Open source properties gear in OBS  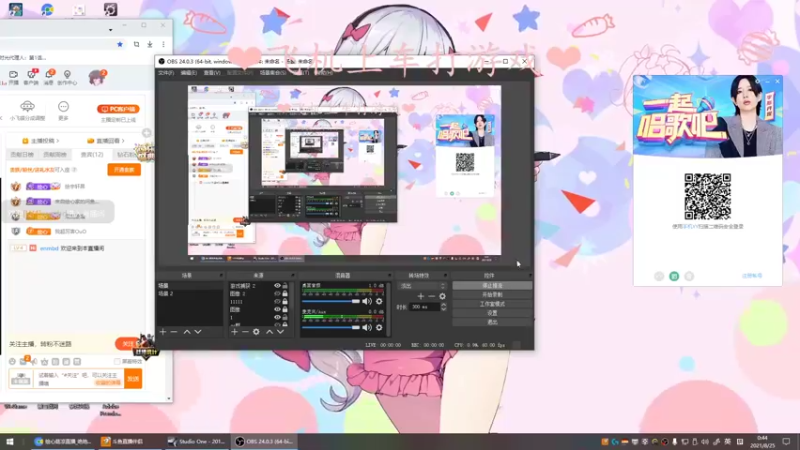coord(256,332)
